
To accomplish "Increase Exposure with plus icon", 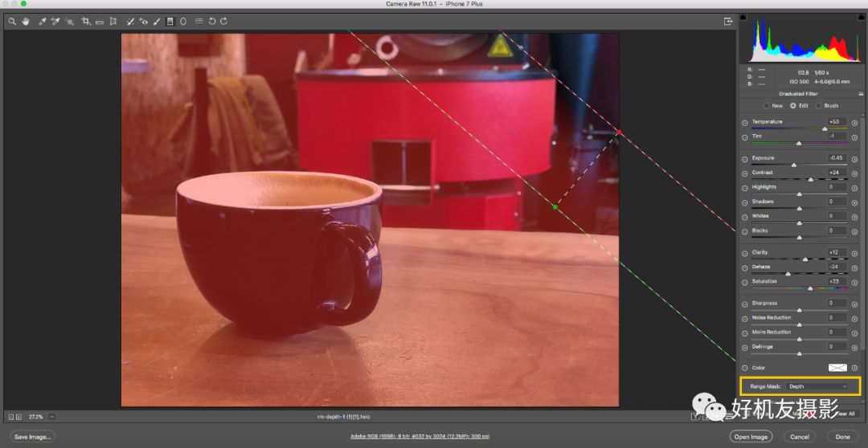I will pos(854,159).
